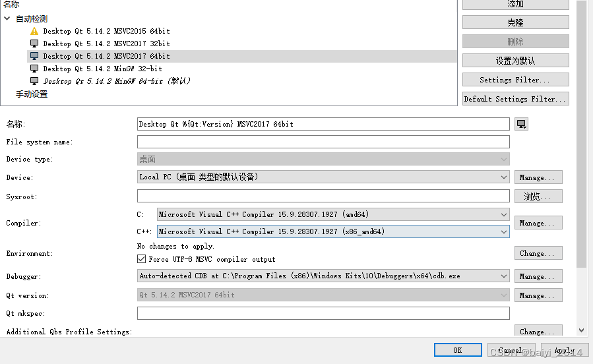Confirm with the OK button
This screenshot has height=364, width=593.
[458, 350]
